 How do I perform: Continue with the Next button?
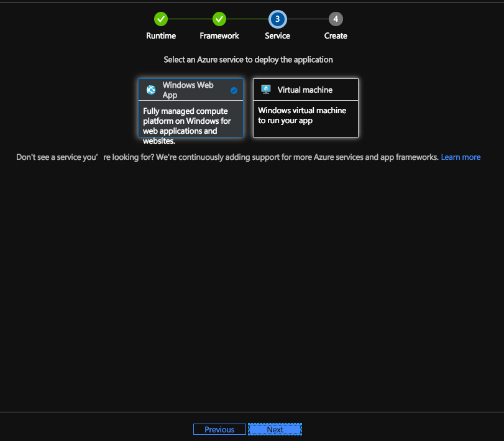coord(275,429)
